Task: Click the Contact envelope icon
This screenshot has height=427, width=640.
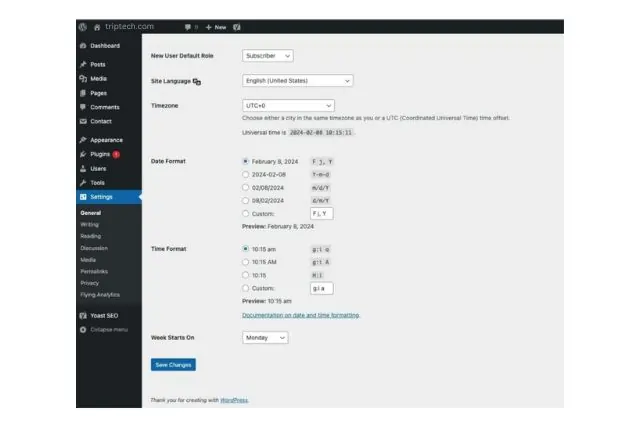Action: tap(83, 121)
